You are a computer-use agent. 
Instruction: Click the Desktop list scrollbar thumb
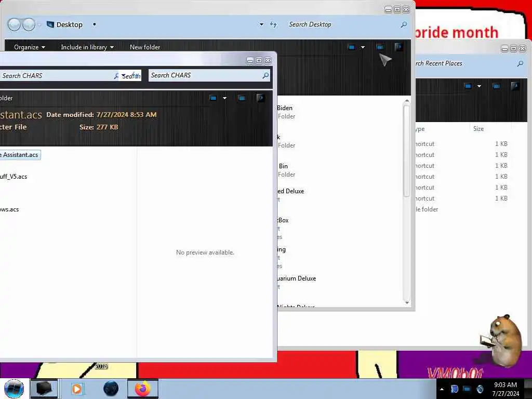(406, 150)
